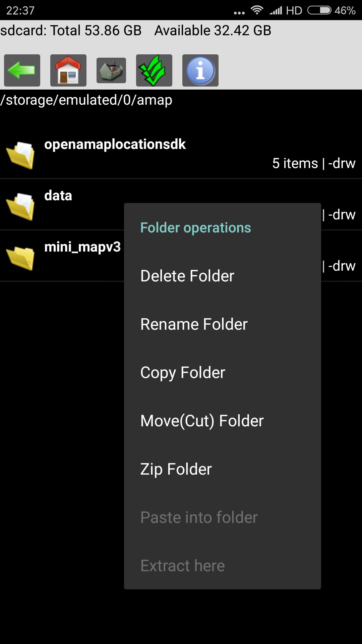Viewport: 362px width, 644px height.
Task: Open the blue info icon
Action: pos(200,70)
